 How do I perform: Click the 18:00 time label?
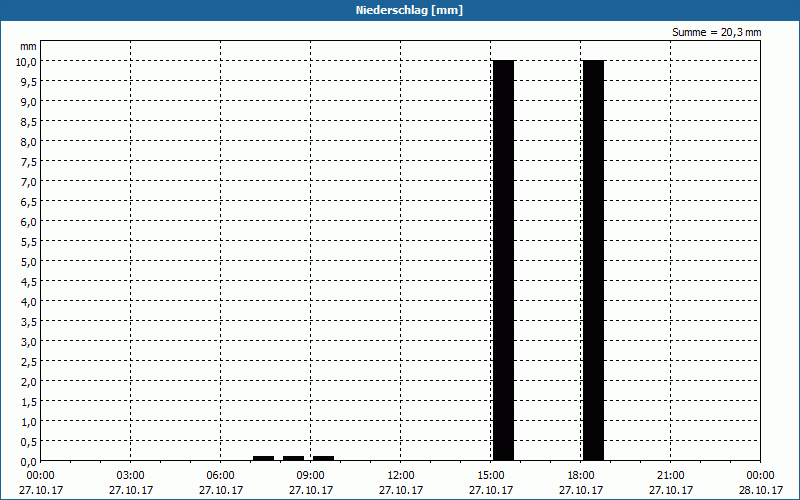pyautogui.click(x=581, y=476)
